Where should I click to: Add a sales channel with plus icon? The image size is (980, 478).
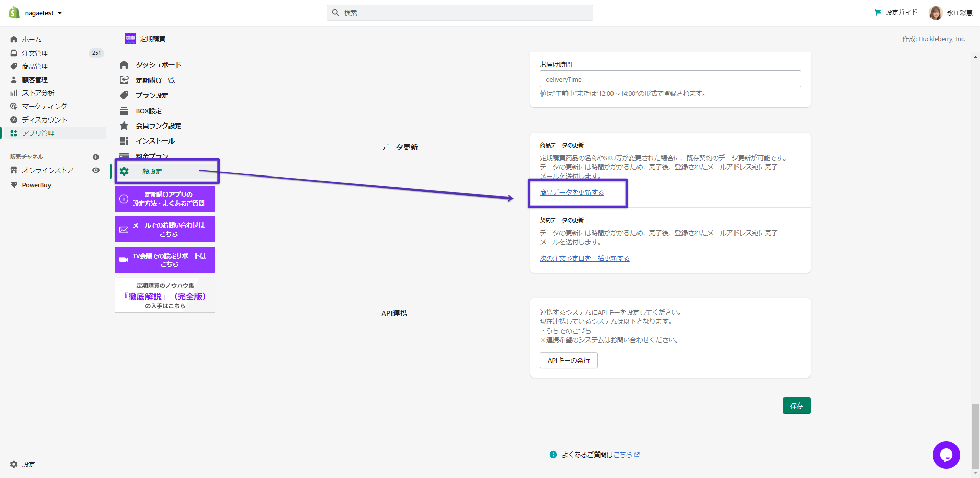[x=96, y=157]
